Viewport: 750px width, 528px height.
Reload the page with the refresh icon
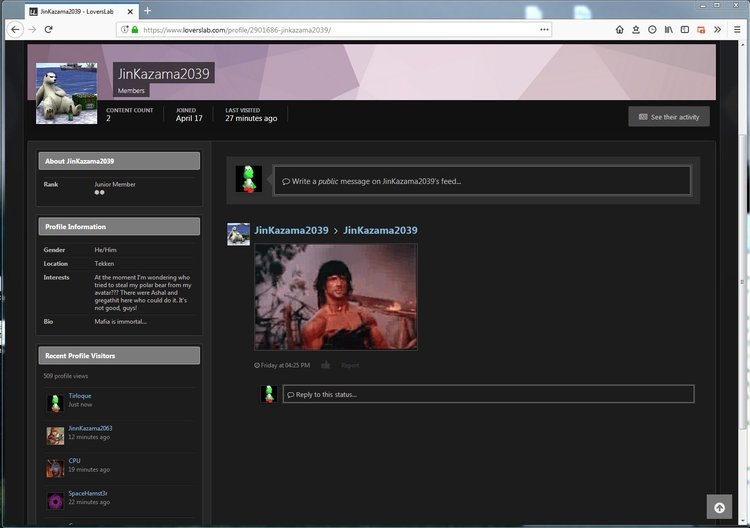(x=48, y=30)
